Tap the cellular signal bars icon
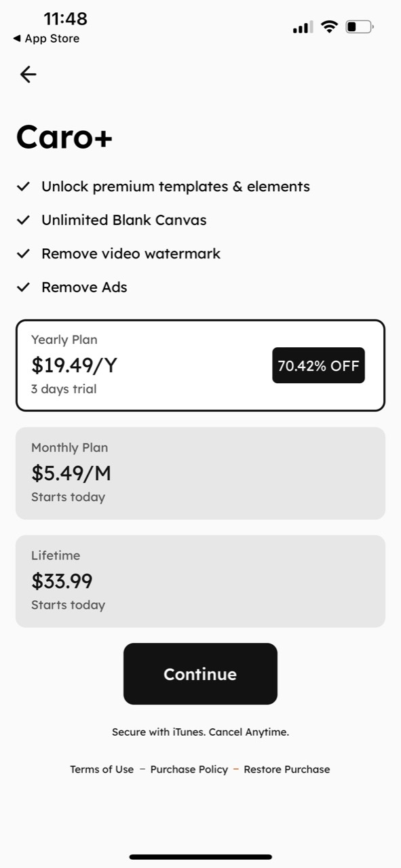401x868 pixels. click(x=303, y=27)
